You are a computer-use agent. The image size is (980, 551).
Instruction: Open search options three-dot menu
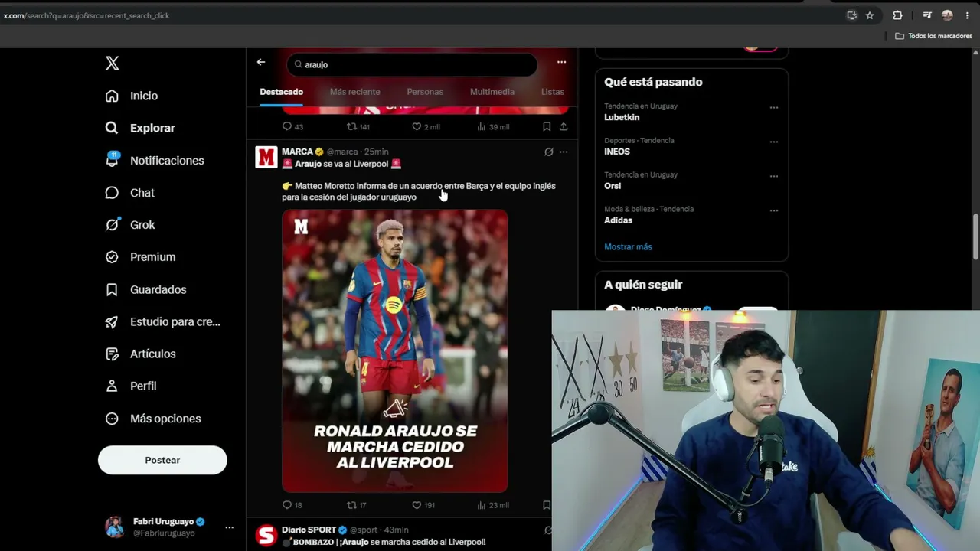561,62
